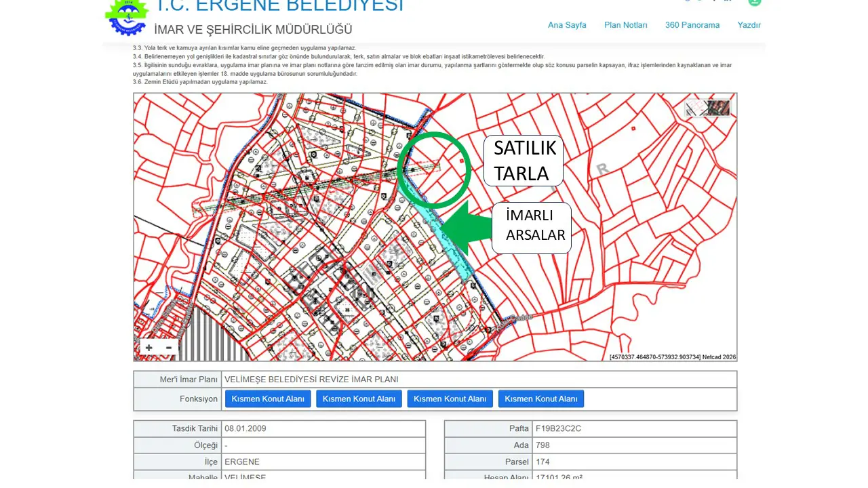Screen dimensions: 868x488
Task: Open the Plan Notları section
Action: tap(626, 25)
